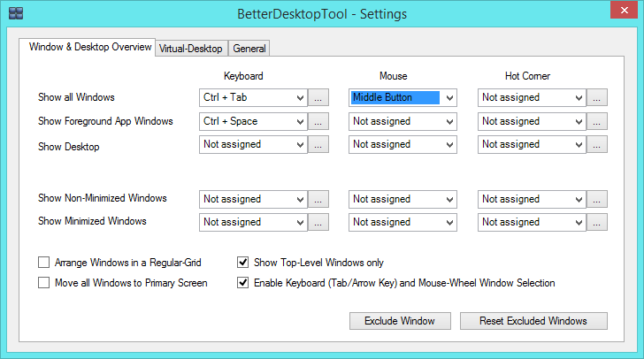Close the Settings window
Viewport: 644px width, 359px height.
[x=624, y=10]
